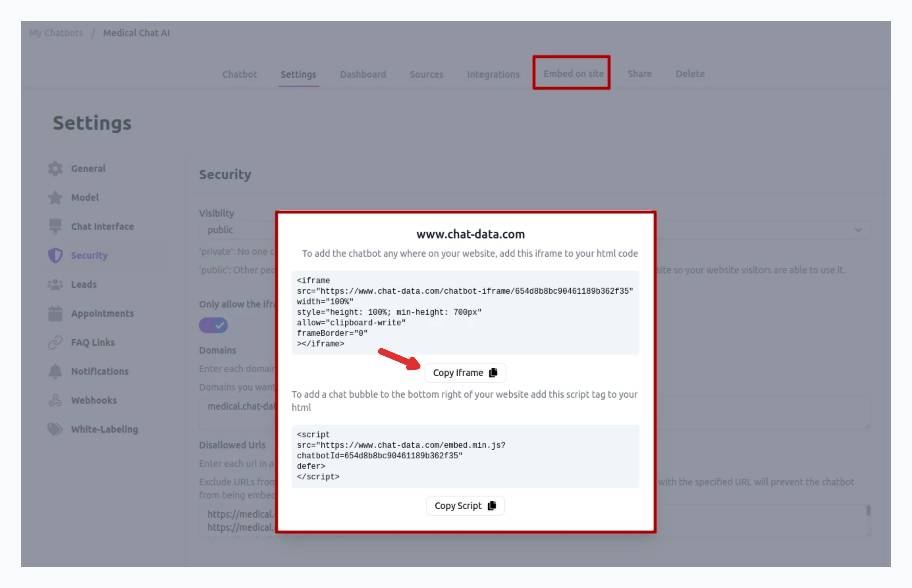This screenshot has width=912, height=588.
Task: Click the Copy Script button
Action: pyautogui.click(x=465, y=505)
